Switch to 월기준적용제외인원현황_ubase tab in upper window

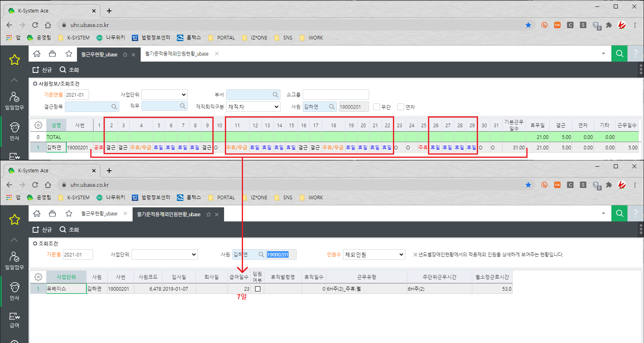[x=177, y=54]
